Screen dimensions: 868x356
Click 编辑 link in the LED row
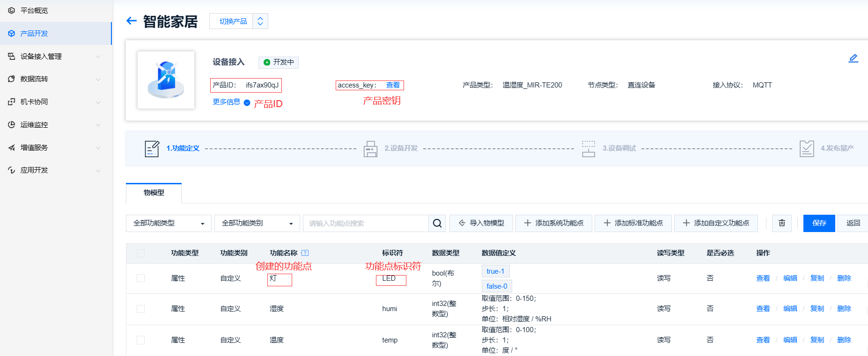(x=790, y=278)
